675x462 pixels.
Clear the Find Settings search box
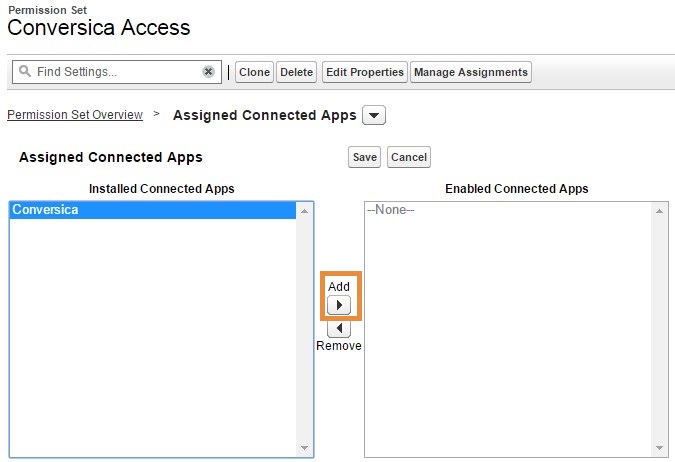208,71
